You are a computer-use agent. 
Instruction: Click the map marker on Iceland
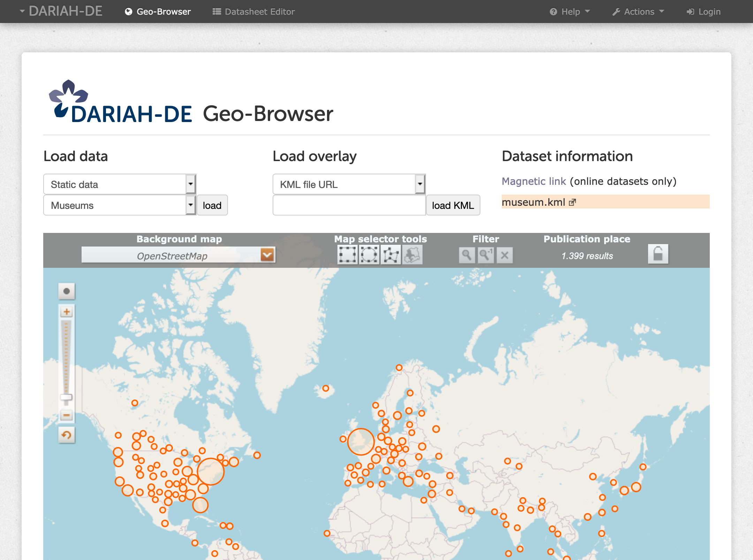[x=326, y=388]
